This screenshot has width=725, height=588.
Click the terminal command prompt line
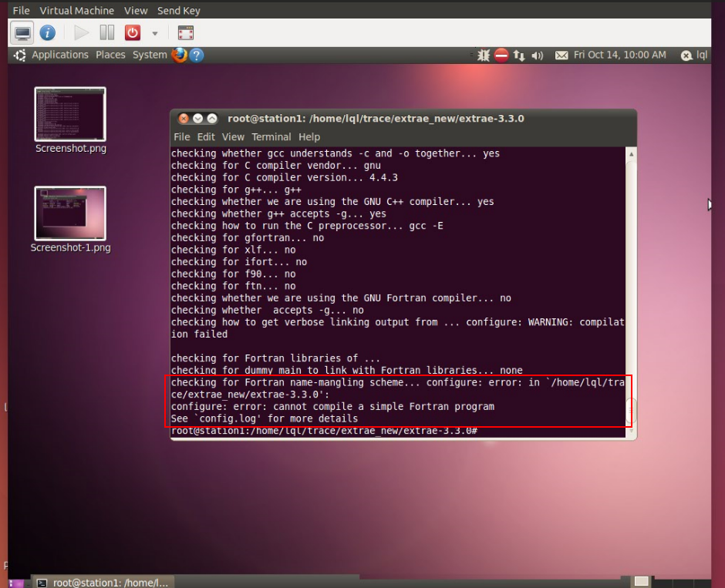[x=324, y=431]
